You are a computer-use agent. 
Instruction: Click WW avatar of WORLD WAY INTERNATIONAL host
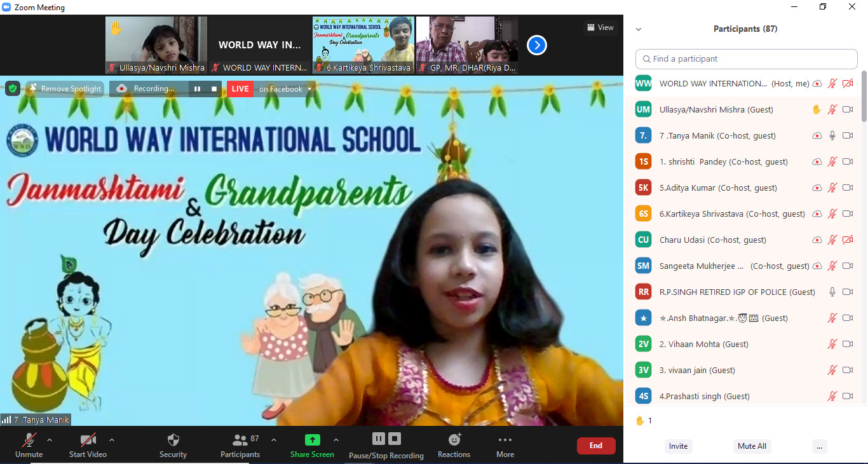(x=644, y=83)
